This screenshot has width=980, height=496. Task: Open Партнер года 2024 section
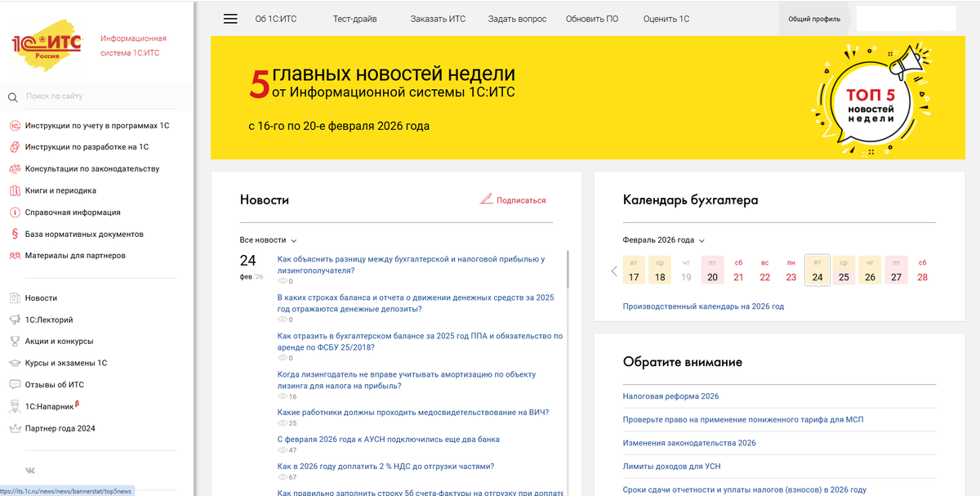pos(60,428)
